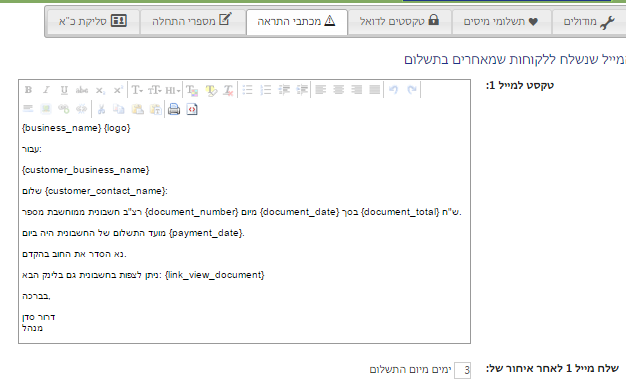Screen dimensions: 626x382
Task: Copy the selected text
Action: coord(119,109)
